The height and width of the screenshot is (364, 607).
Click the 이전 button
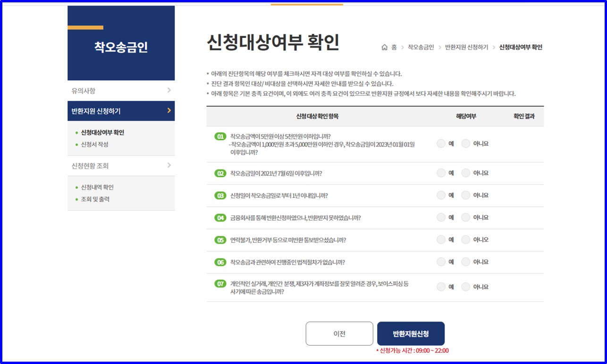[x=339, y=333]
